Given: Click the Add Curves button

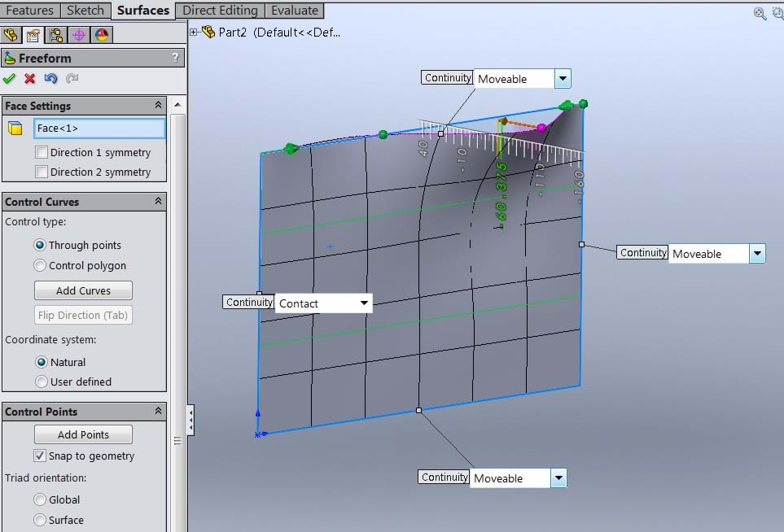Looking at the screenshot, I should point(83,290).
